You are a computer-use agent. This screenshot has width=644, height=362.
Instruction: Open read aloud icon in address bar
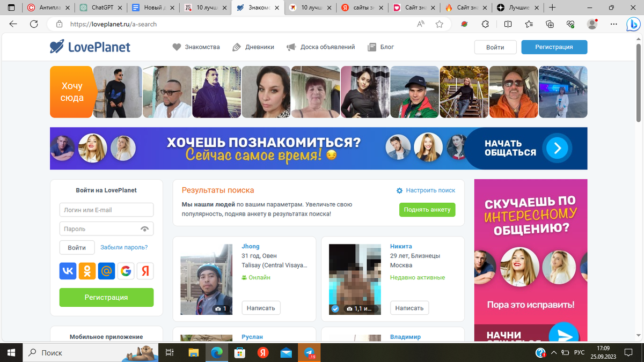click(x=421, y=24)
